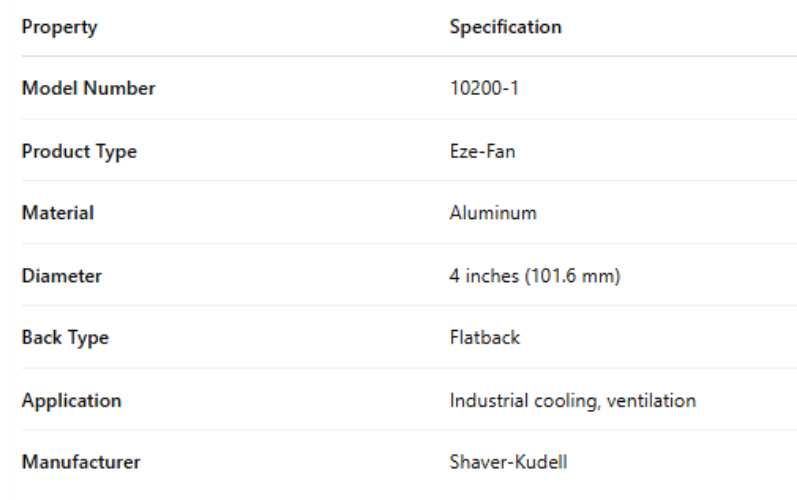Select the Diameter row label

coord(61,276)
